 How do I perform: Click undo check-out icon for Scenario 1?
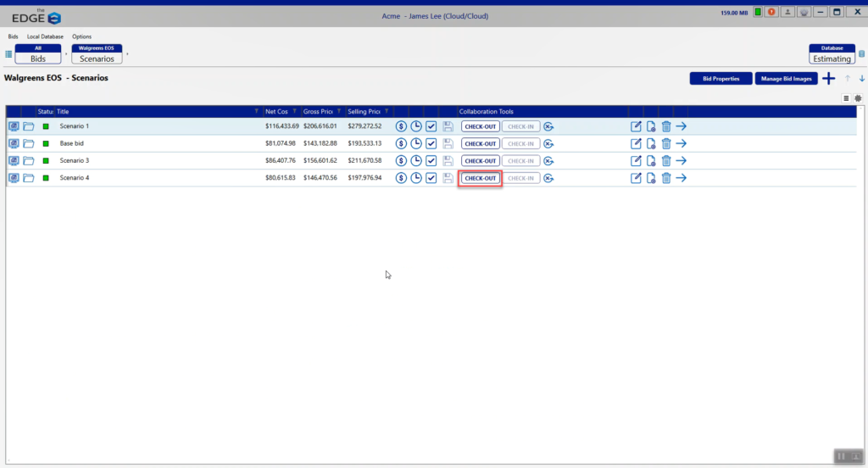click(x=549, y=126)
